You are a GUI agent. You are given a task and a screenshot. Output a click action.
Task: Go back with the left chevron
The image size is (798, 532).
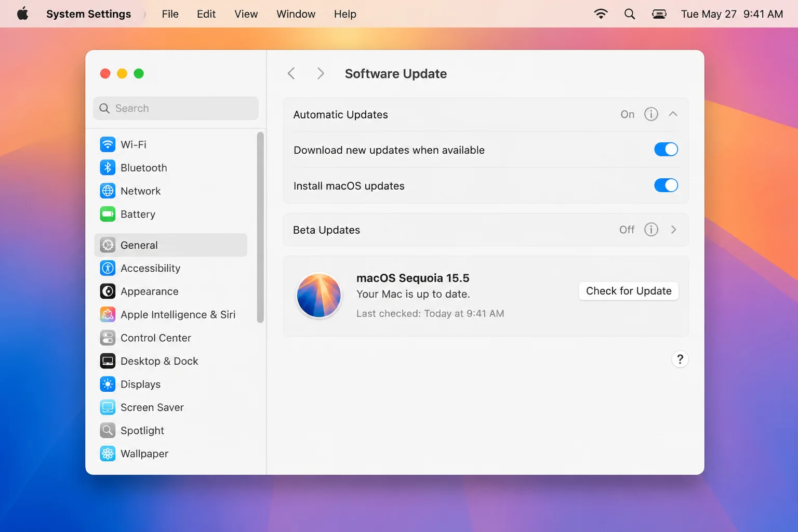pyautogui.click(x=291, y=74)
